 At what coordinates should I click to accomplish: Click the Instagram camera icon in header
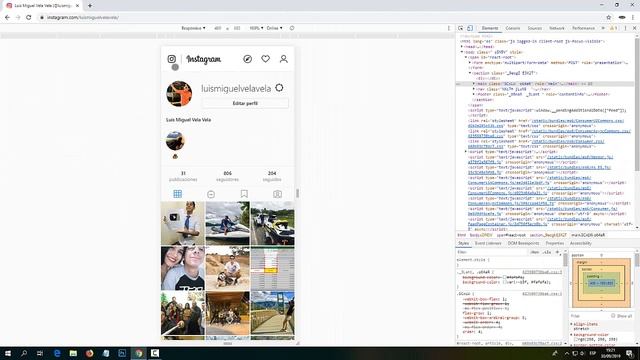pos(172,59)
